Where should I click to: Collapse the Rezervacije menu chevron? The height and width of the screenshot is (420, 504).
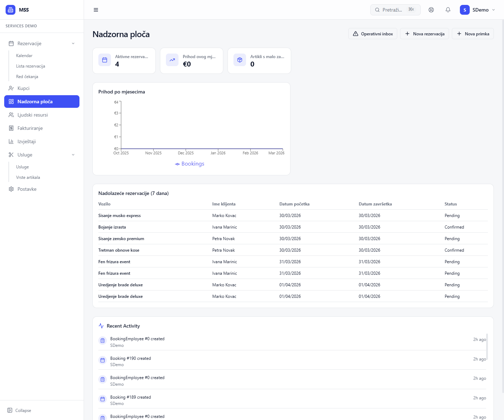73,43
